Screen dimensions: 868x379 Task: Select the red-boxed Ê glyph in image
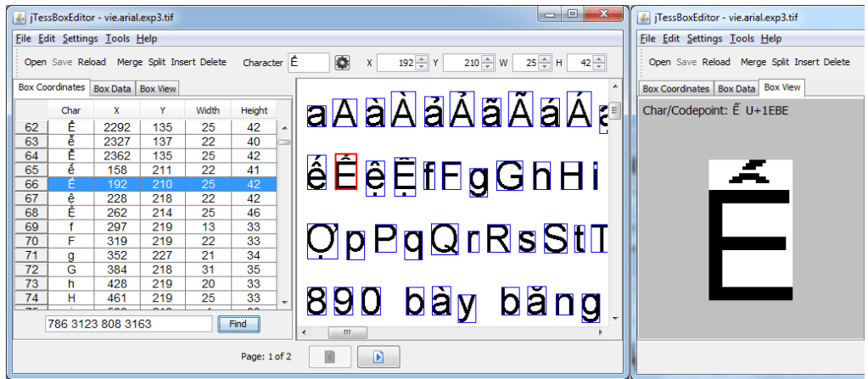click(x=345, y=175)
